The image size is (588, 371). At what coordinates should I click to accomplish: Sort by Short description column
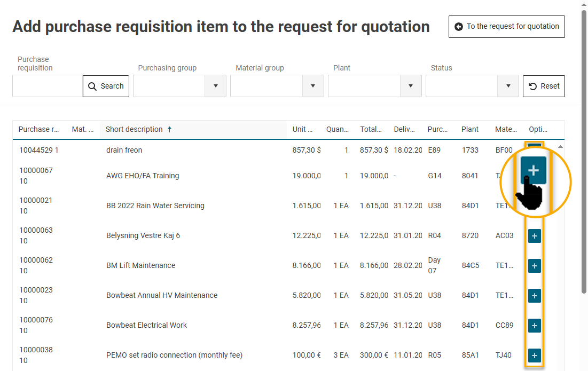(x=135, y=129)
